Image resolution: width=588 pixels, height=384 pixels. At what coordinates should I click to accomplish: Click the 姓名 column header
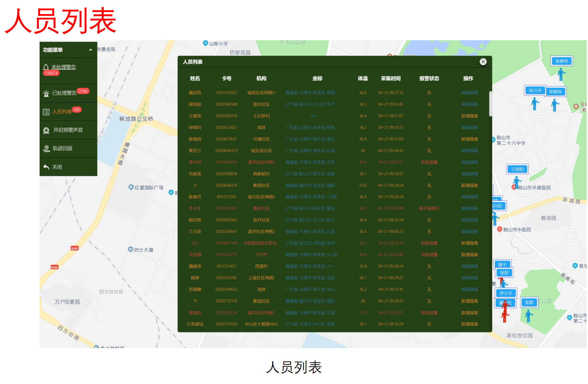[195, 78]
